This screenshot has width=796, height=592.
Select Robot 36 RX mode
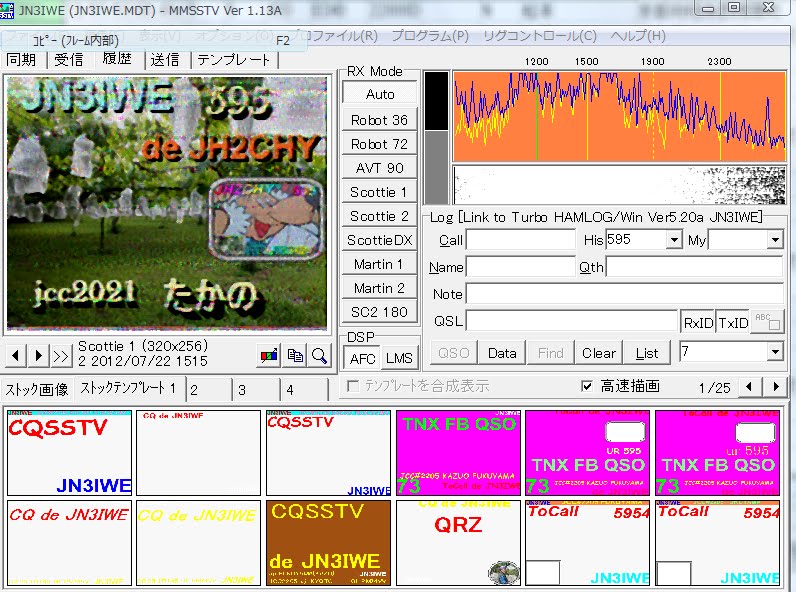(380, 120)
